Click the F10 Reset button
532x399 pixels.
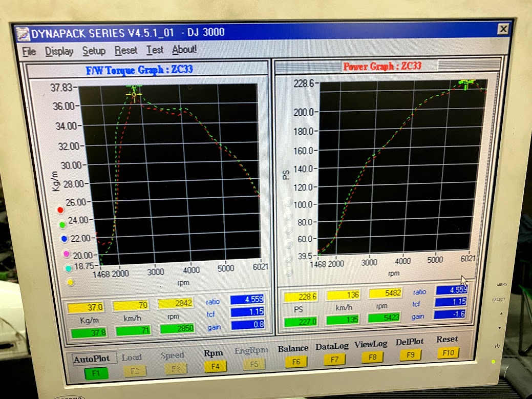coord(448,353)
